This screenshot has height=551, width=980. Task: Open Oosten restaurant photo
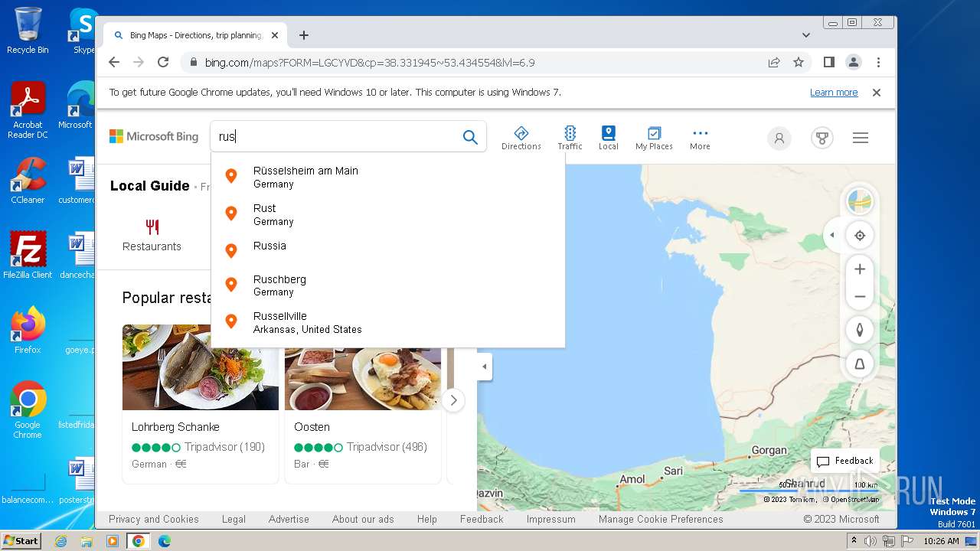pyautogui.click(x=363, y=367)
